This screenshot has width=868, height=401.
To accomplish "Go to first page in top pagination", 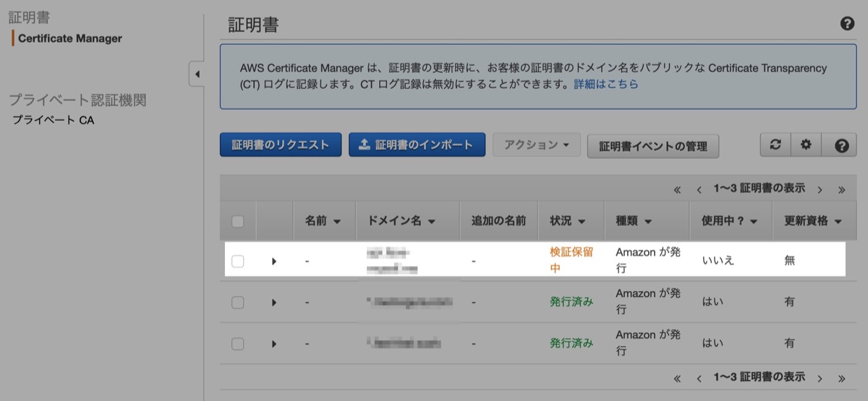I will [x=677, y=189].
